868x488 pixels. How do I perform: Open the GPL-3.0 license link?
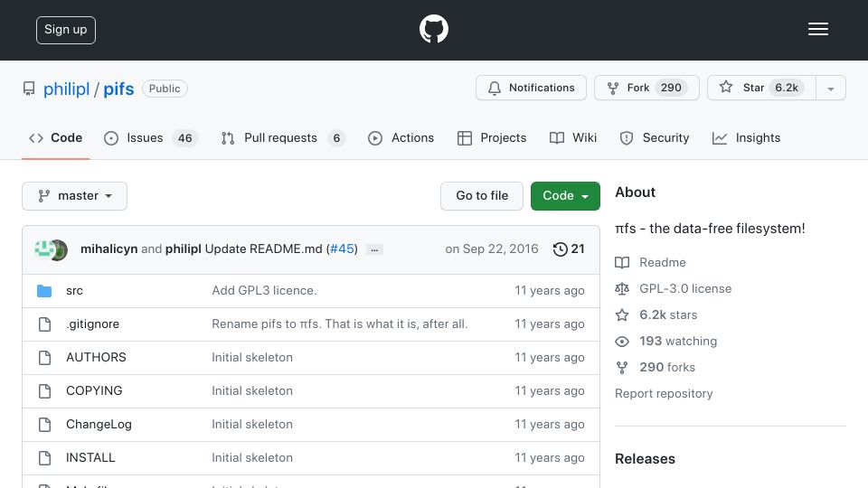tap(685, 289)
